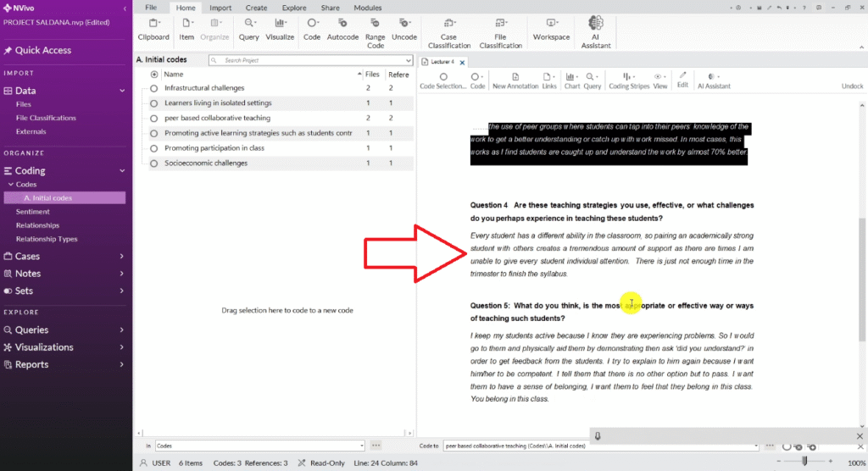Adjust the zoom slider in status bar

[x=804, y=461]
